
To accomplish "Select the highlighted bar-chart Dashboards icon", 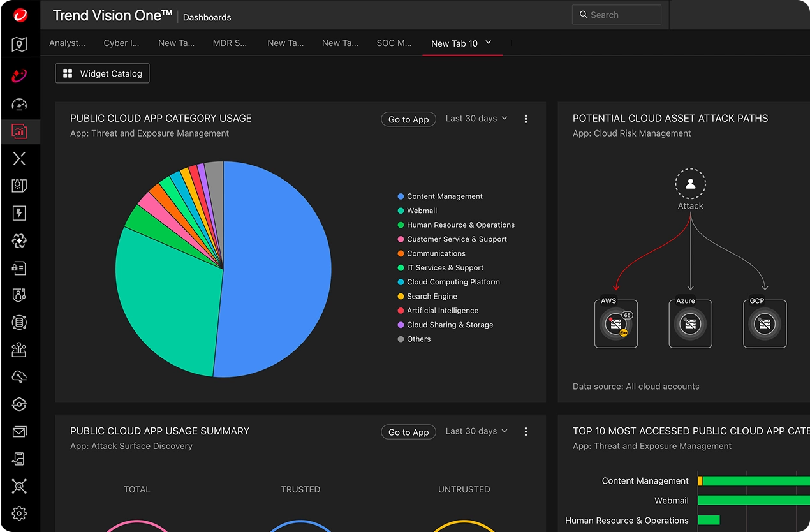I will click(19, 131).
